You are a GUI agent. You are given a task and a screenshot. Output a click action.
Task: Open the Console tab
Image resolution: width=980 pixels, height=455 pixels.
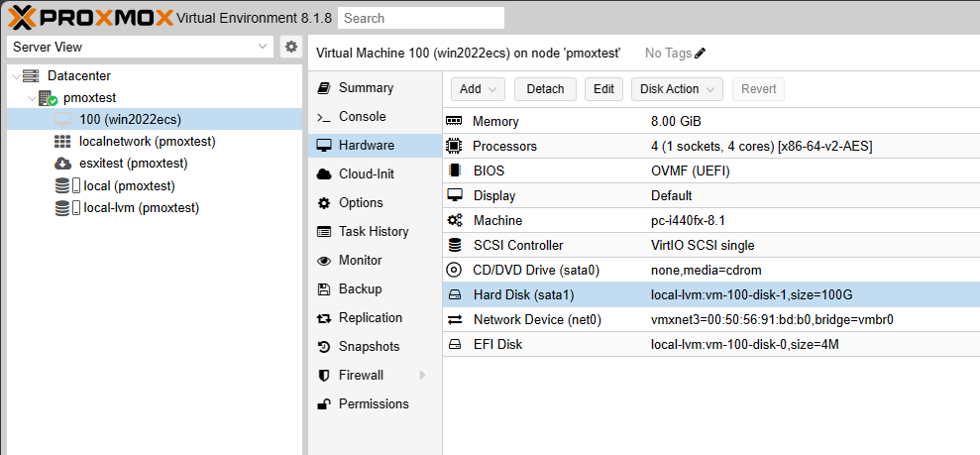click(x=362, y=117)
